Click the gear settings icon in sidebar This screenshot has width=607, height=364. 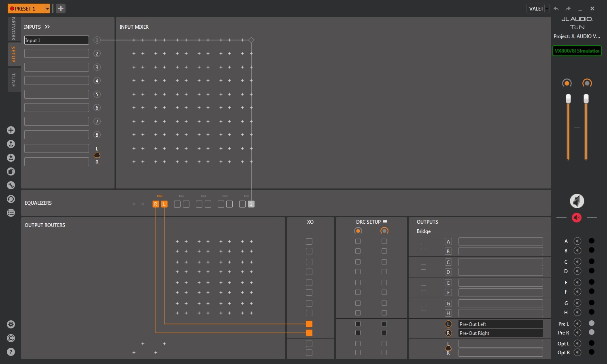click(11, 324)
